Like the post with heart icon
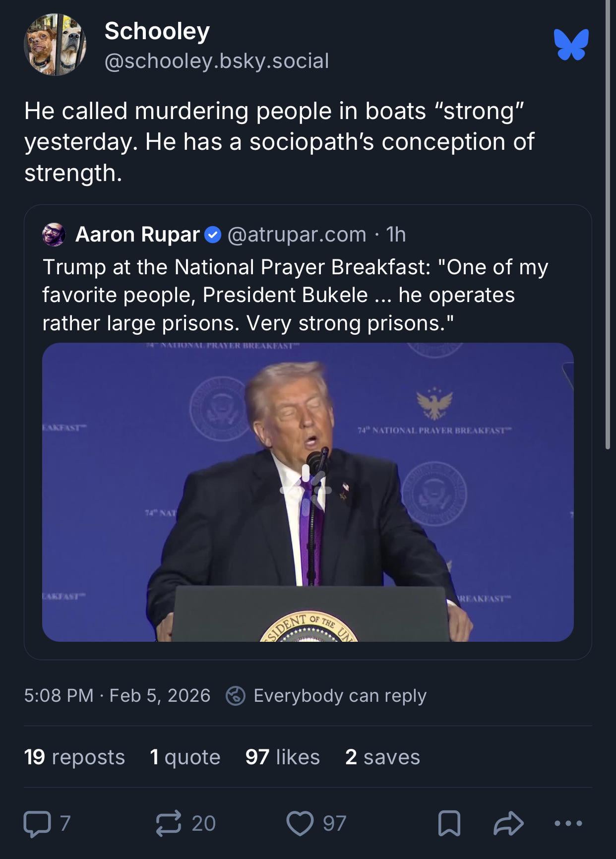Screen dimensions: 616x859 [x=300, y=824]
